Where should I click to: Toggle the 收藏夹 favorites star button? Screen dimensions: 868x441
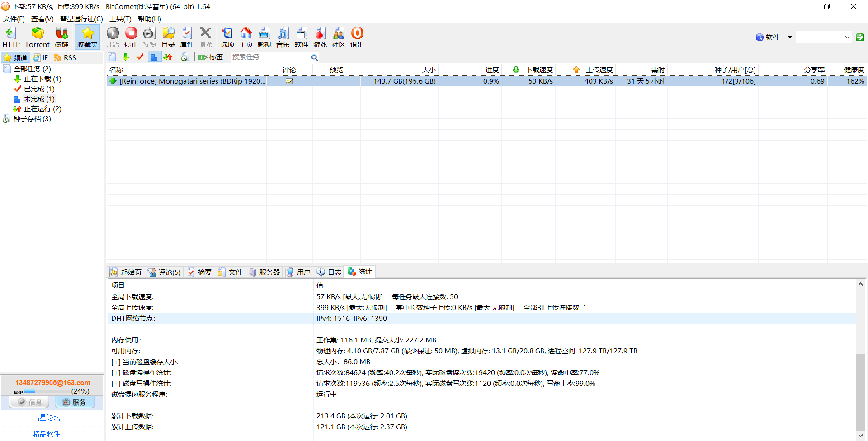pyautogui.click(x=87, y=37)
